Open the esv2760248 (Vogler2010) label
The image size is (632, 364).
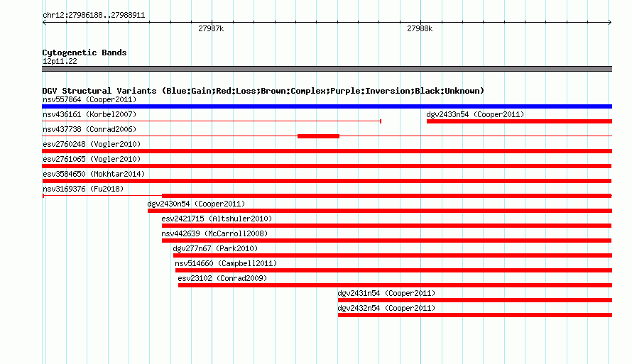92,144
